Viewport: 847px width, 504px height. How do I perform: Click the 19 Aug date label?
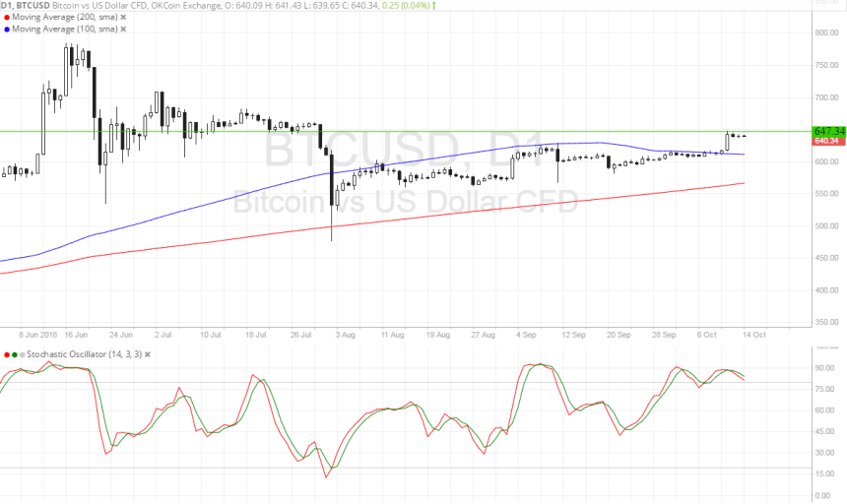[437, 335]
